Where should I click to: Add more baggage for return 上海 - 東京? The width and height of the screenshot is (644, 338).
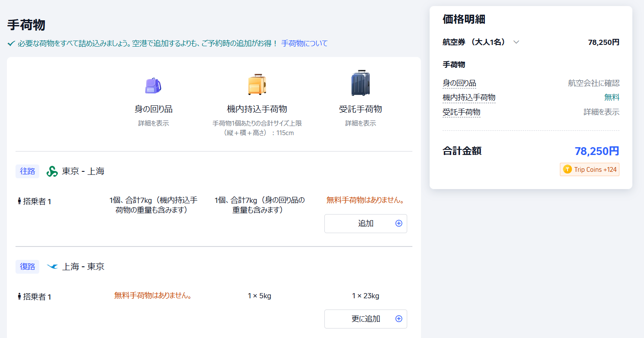tap(365, 319)
